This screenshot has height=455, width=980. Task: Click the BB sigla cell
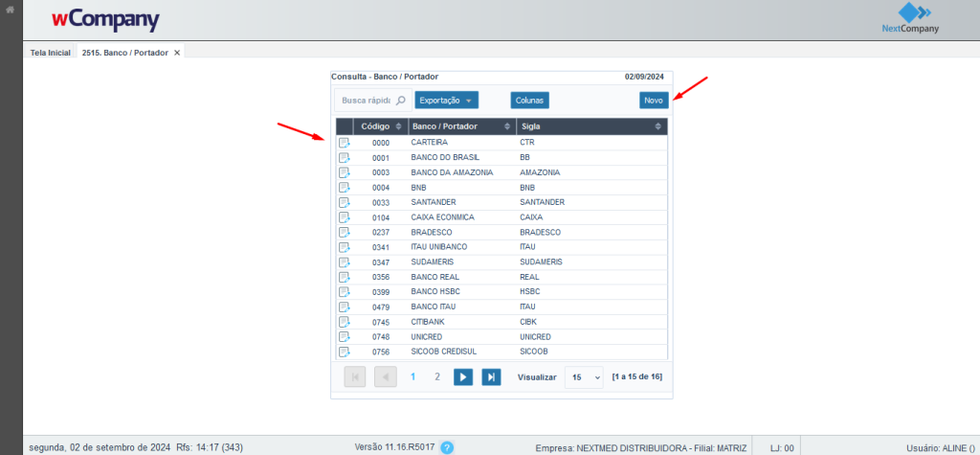click(524, 158)
